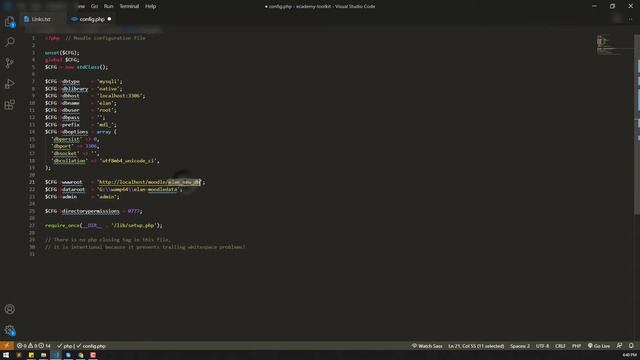Image resolution: width=640 pixels, height=360 pixels.
Task: Click the require_once line
Action: pyautogui.click(x=104, y=225)
